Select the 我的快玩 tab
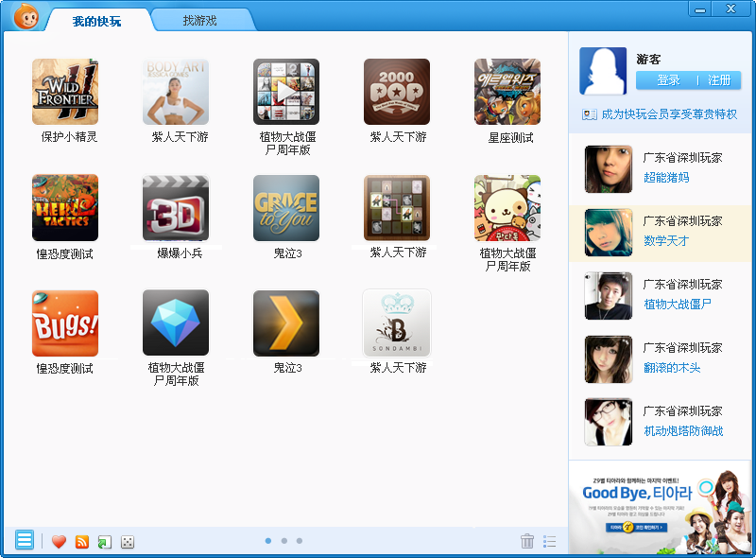This screenshot has height=558, width=756. (x=96, y=21)
